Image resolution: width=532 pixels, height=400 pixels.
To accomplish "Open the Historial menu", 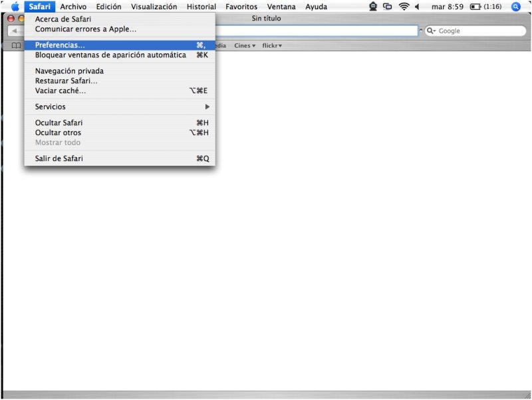I will (201, 7).
